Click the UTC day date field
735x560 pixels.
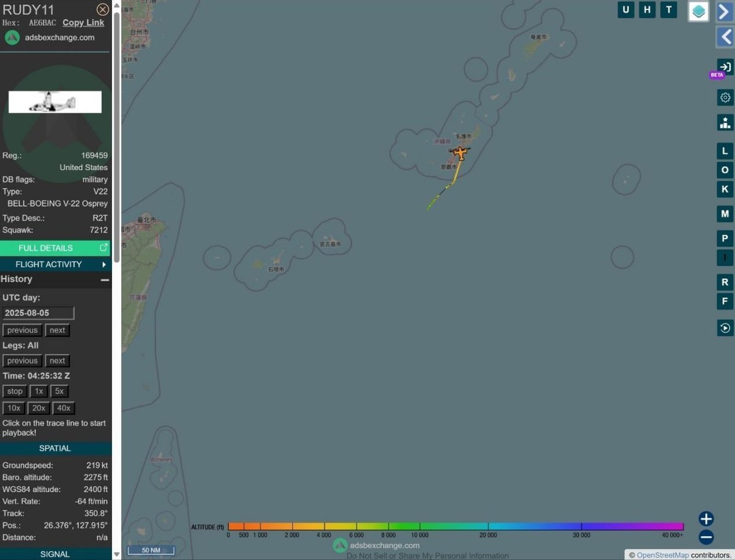38,313
